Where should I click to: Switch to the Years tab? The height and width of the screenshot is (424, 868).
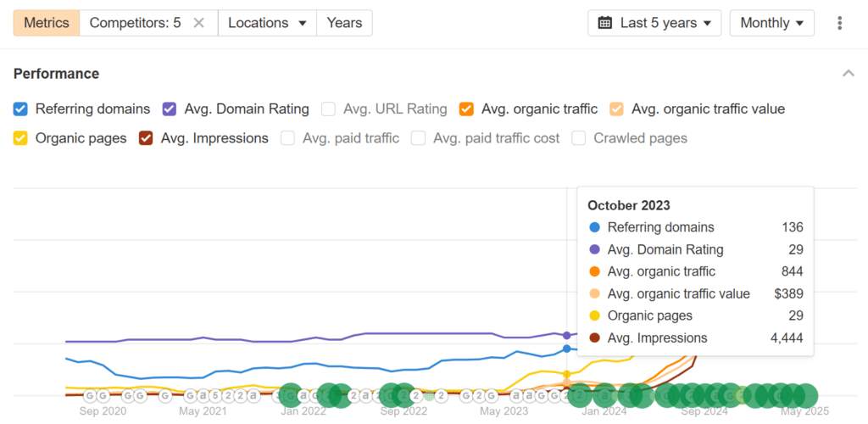(344, 23)
